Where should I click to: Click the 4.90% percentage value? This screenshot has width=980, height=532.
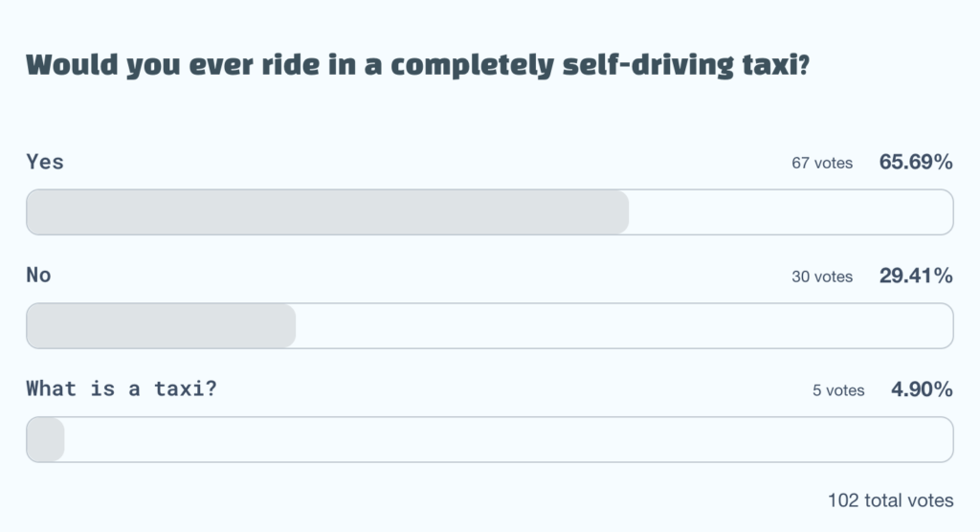point(922,389)
